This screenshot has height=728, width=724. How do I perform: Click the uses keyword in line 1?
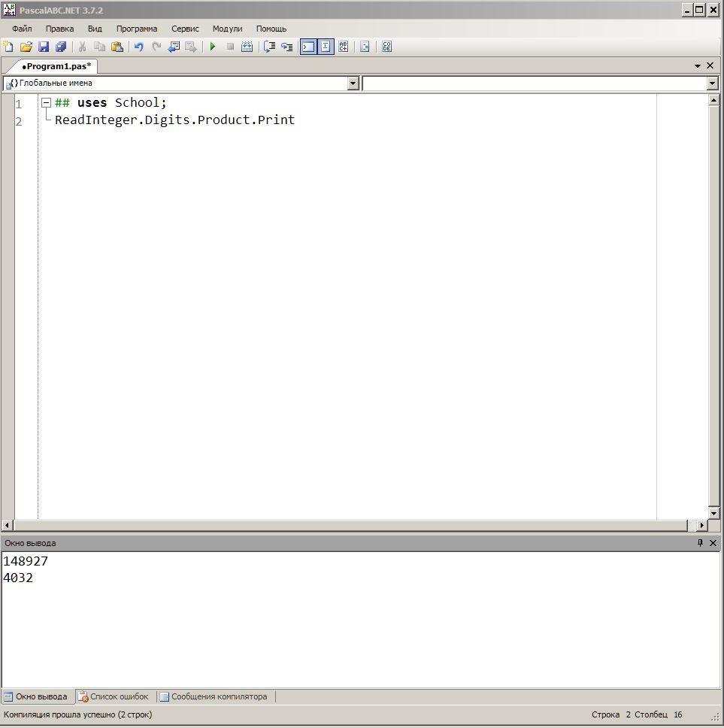[x=92, y=102]
